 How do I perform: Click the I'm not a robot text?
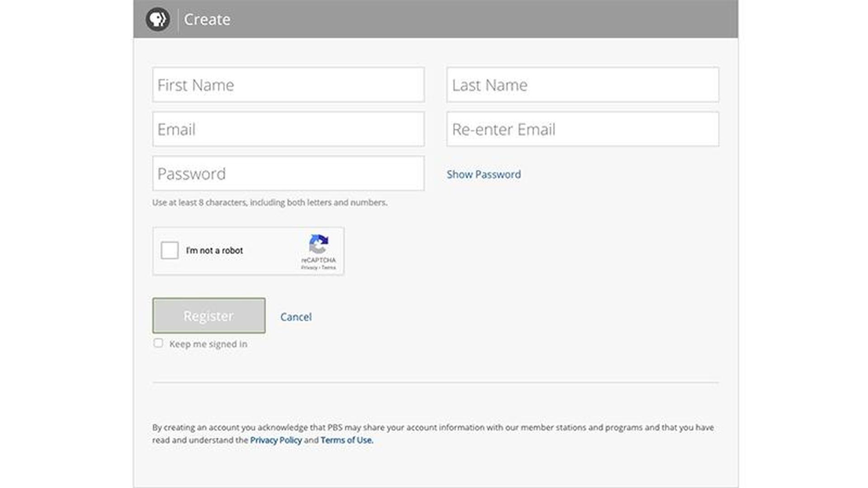pos(214,250)
